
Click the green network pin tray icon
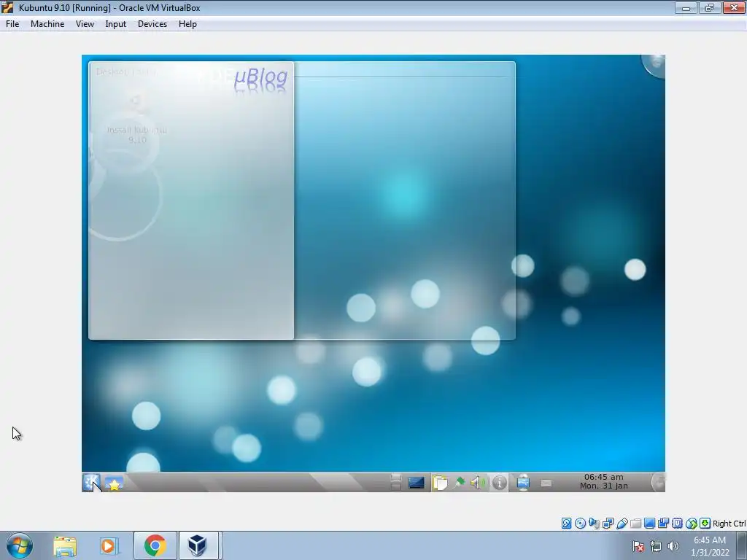point(460,483)
